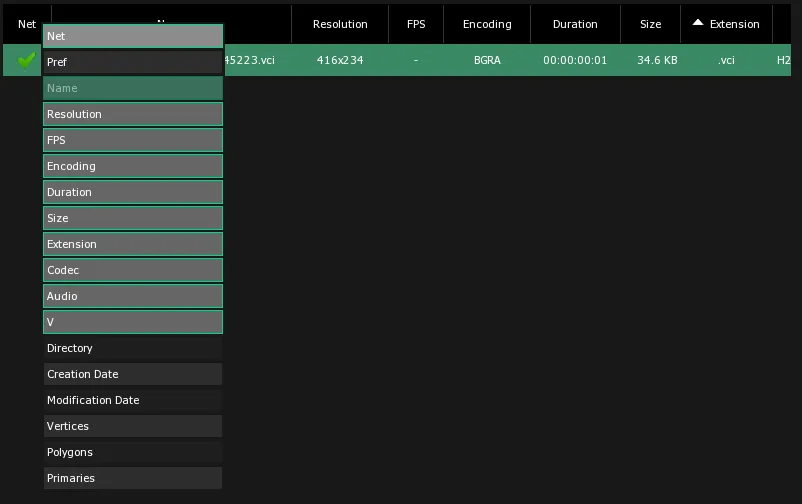802x504 pixels.
Task: Click the BGRA encoding cell
Action: point(487,60)
